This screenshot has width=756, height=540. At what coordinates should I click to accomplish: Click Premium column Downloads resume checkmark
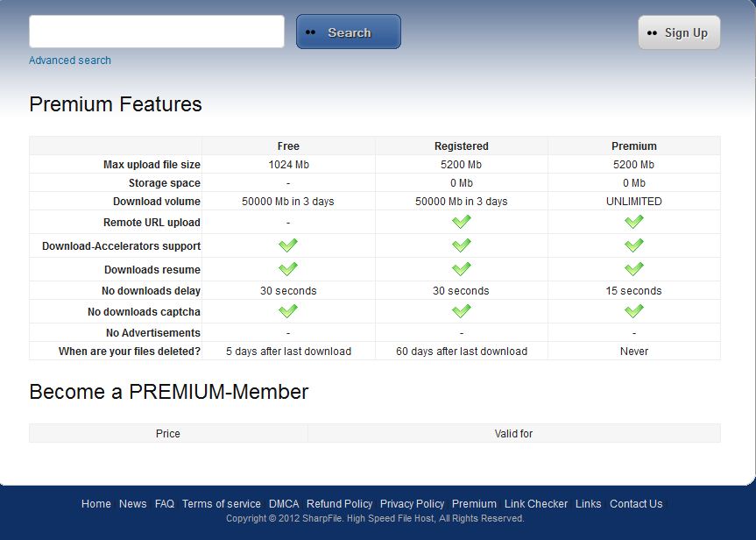pyautogui.click(x=634, y=269)
